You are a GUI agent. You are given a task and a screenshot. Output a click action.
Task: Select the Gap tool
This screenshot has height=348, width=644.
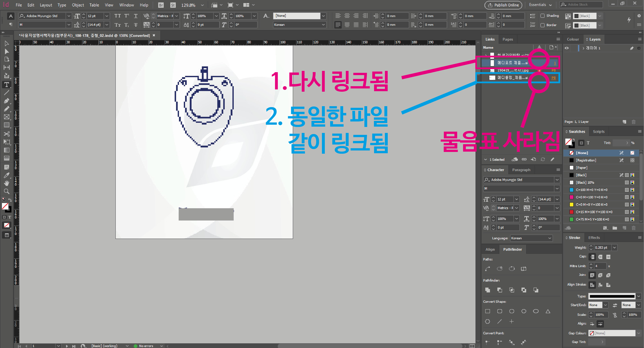point(6,67)
